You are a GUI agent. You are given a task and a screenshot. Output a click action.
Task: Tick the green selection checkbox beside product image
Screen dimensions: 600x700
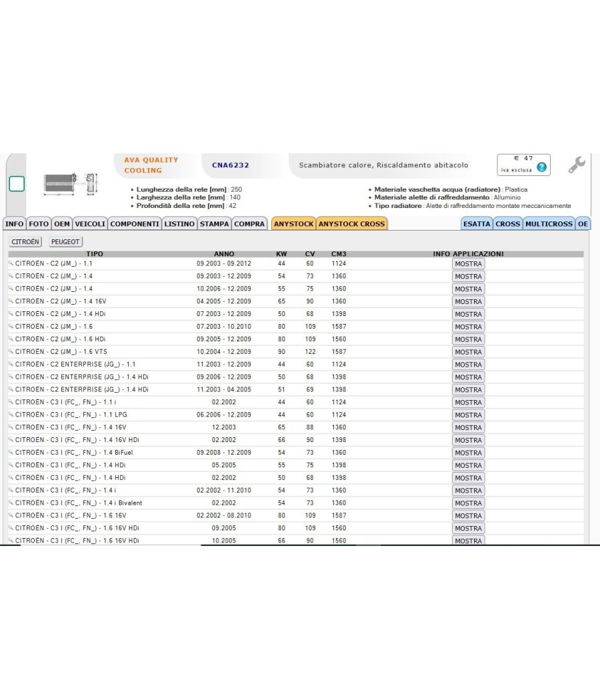click(x=17, y=183)
